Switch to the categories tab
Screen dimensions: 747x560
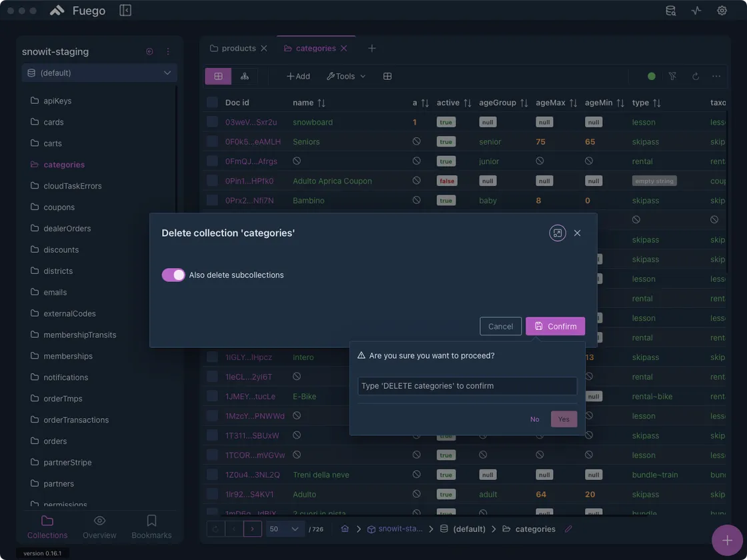pyautogui.click(x=310, y=49)
